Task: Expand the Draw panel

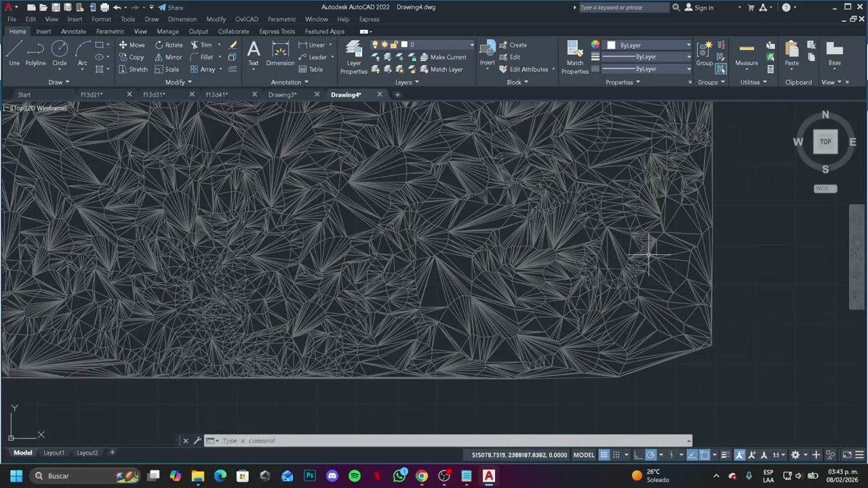Action: pos(59,82)
